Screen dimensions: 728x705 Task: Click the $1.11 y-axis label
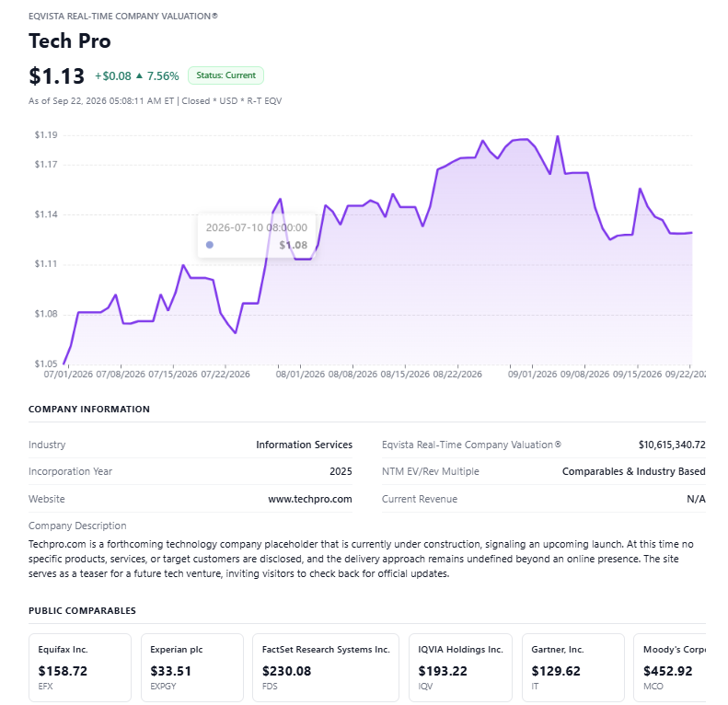[46, 264]
